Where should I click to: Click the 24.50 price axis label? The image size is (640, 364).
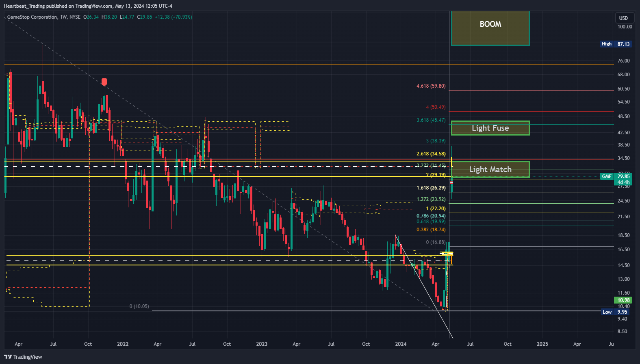[x=623, y=201]
